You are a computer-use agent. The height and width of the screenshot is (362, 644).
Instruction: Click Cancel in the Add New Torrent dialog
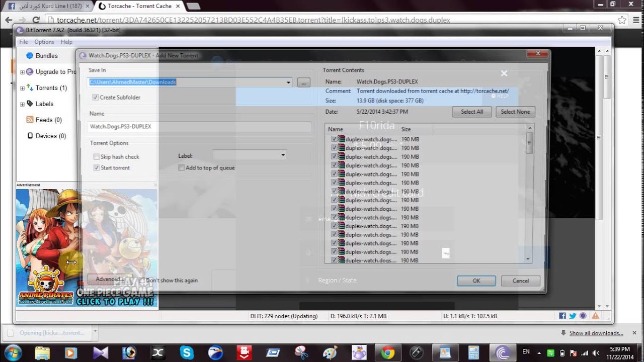click(x=521, y=281)
